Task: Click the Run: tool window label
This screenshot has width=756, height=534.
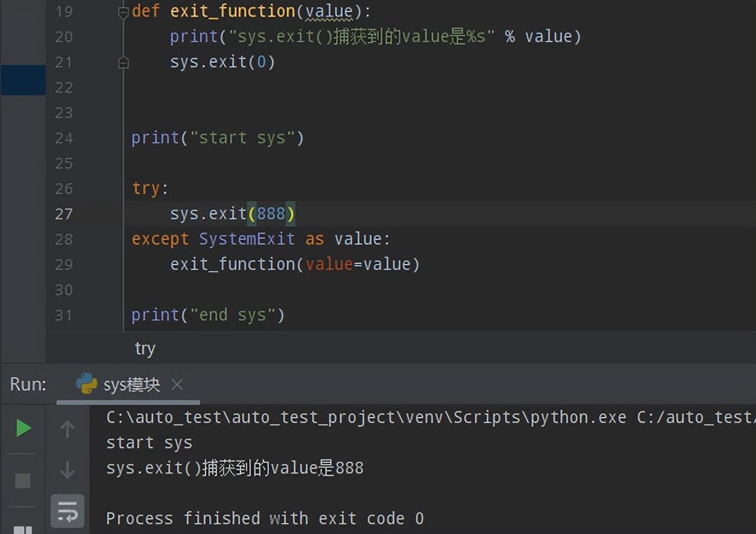Action: pyautogui.click(x=27, y=384)
